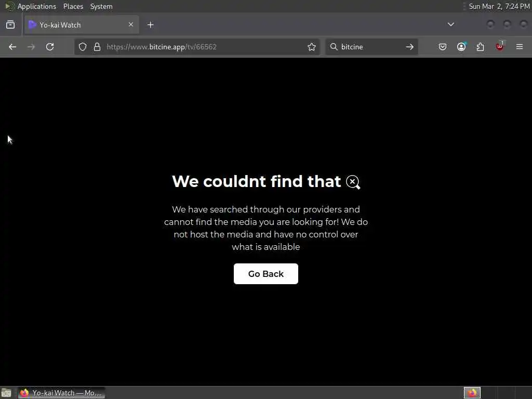532x399 pixels.
Task: Open the Places menu
Action: (73, 6)
